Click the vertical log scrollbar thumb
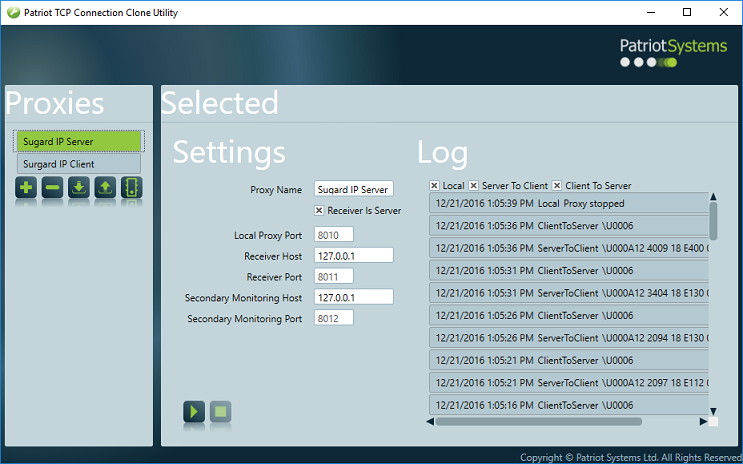 coord(713,221)
